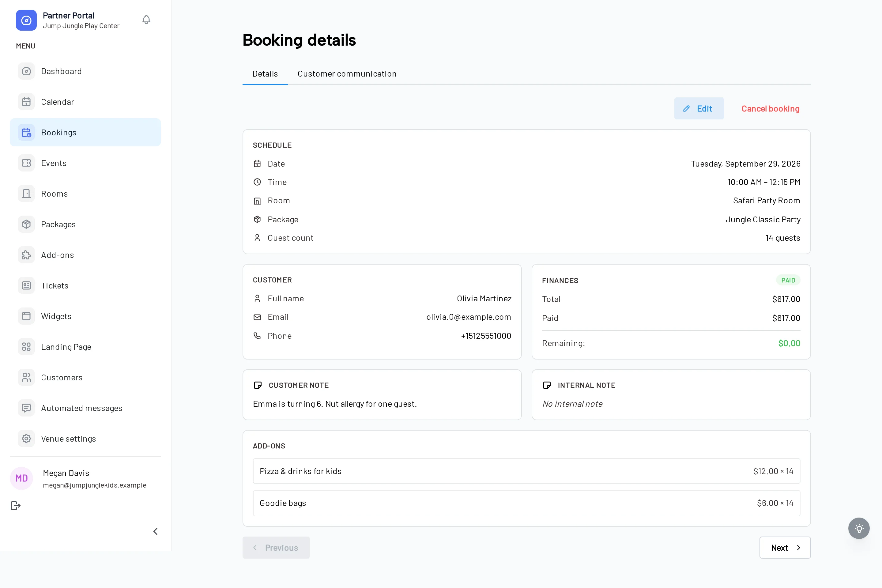Click the PAID status badge
Screen dimensions: 882x588
[x=788, y=281]
